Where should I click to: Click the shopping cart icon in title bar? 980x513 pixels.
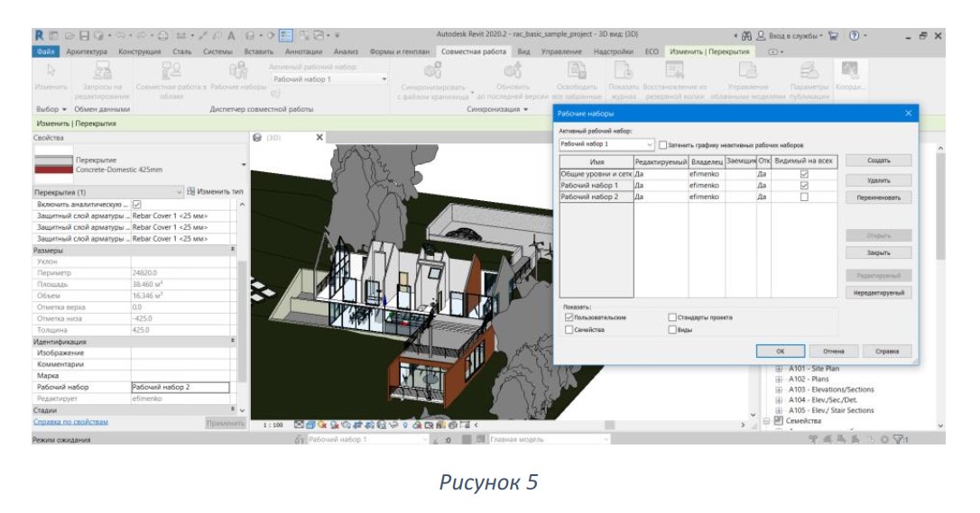click(x=833, y=35)
